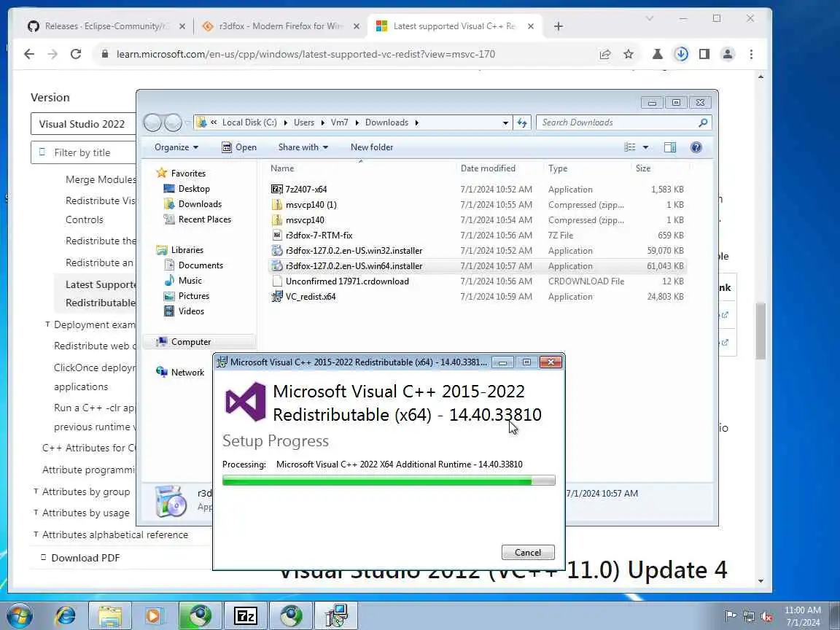
Task: Open a new browser tab
Action: point(559,26)
